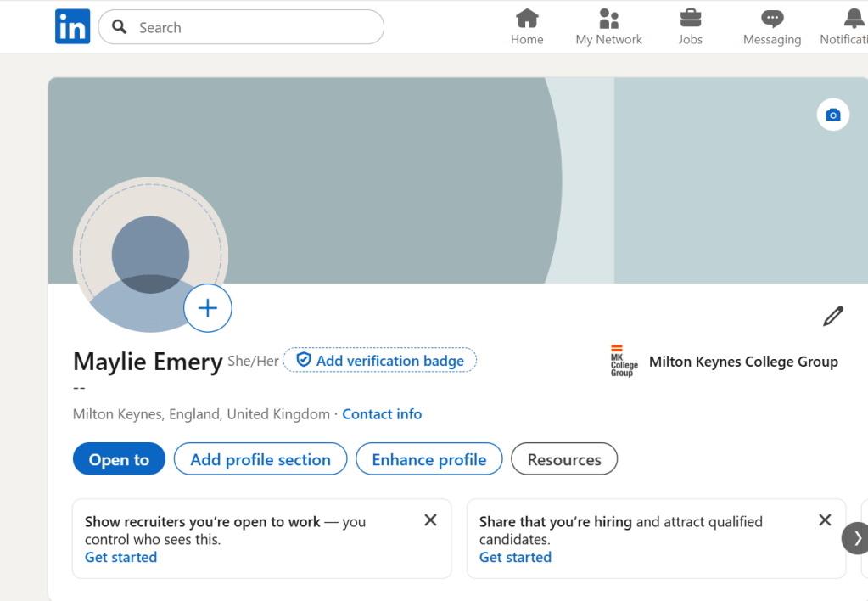Show next suggestion card with the arrow
Viewport: 868px width, 601px height.
[856, 538]
